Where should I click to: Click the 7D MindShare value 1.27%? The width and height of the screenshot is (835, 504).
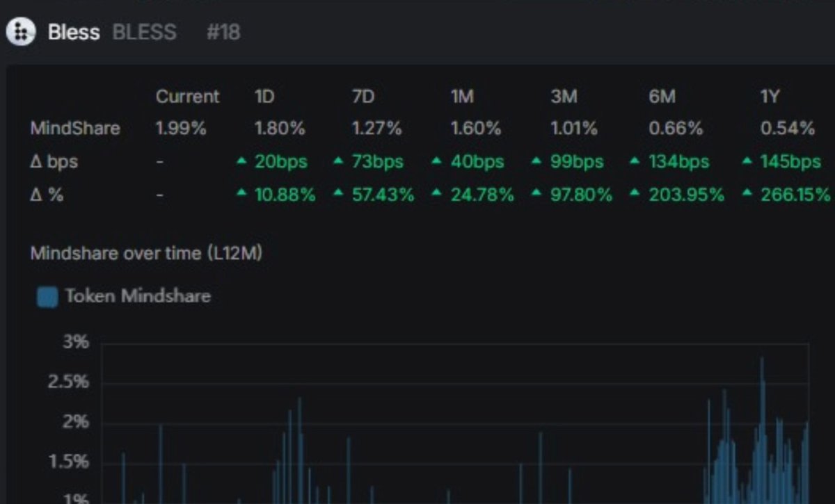377,129
